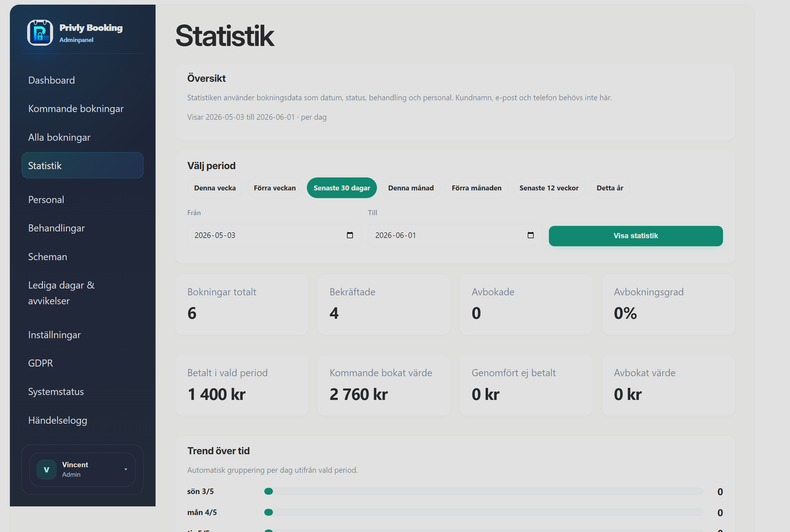Click Vincent's green avatar icon

pyautogui.click(x=47, y=470)
